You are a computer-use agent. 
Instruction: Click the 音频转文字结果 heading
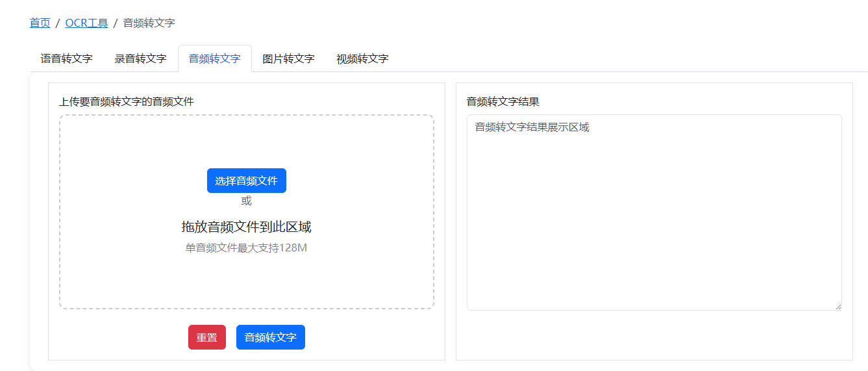point(503,101)
